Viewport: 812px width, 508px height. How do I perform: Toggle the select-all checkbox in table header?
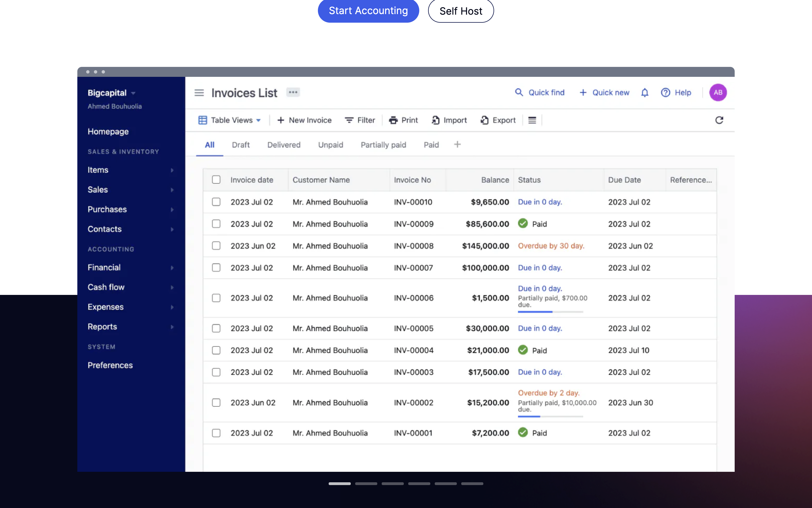point(216,180)
